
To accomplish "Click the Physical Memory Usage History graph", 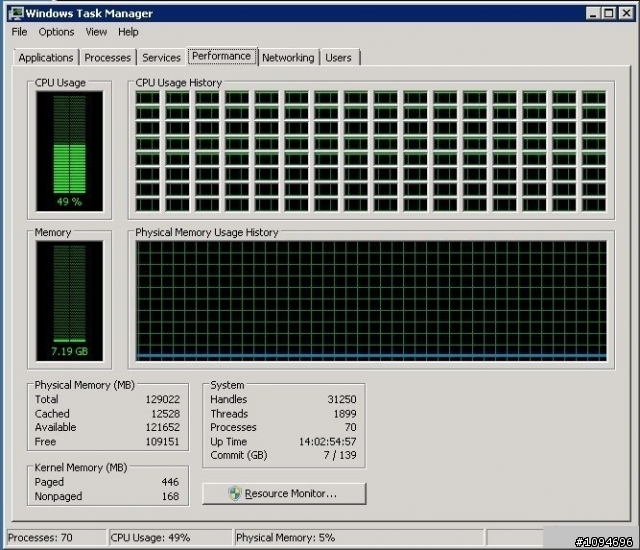I will [371, 301].
